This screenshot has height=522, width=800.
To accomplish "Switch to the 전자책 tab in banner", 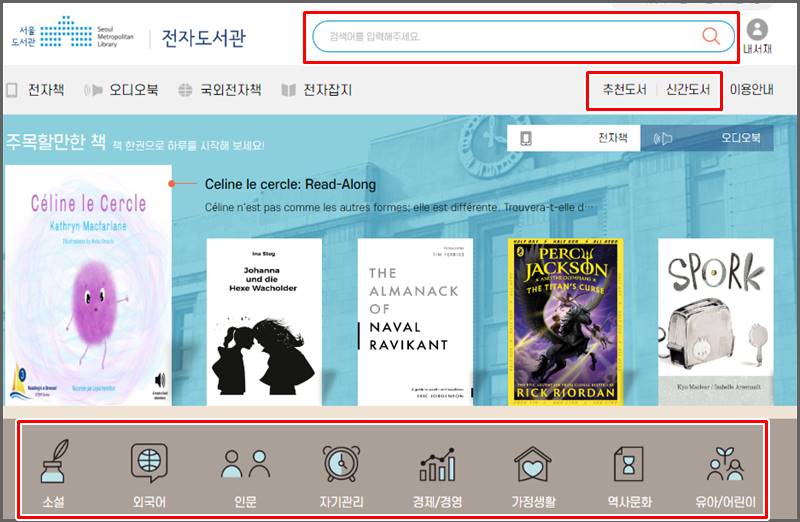I will 573,138.
